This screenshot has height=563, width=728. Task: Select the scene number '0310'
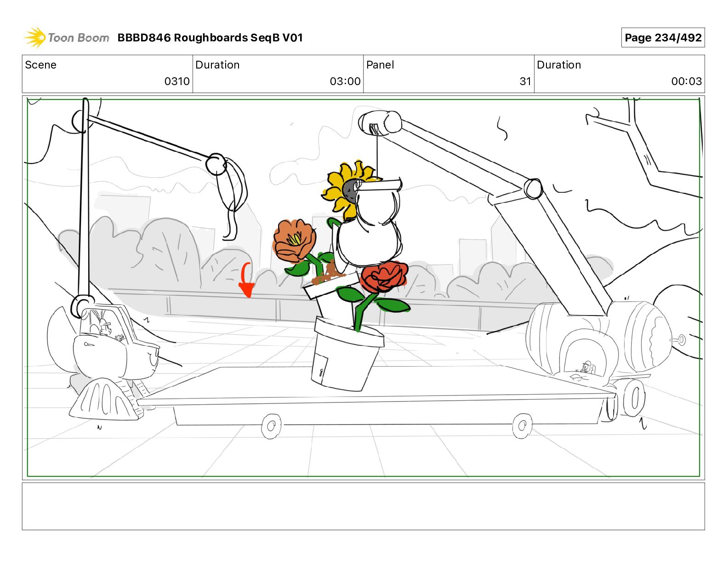tap(177, 81)
